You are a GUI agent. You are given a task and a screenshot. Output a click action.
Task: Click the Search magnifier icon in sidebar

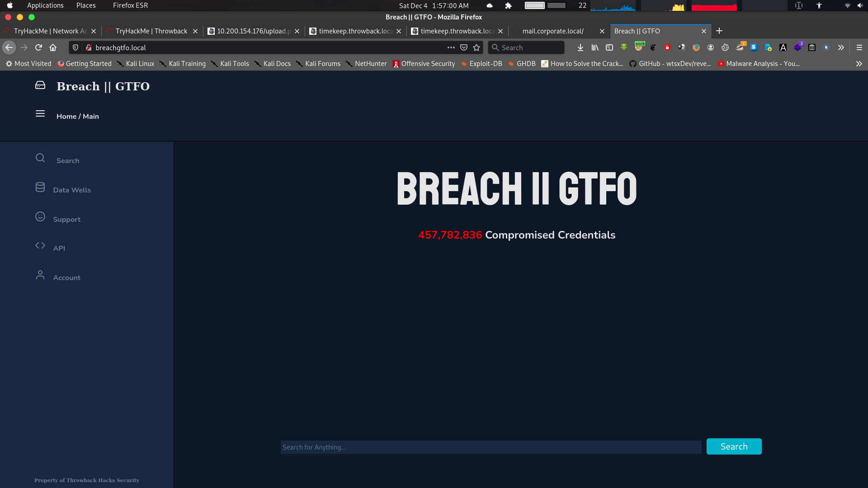click(40, 158)
